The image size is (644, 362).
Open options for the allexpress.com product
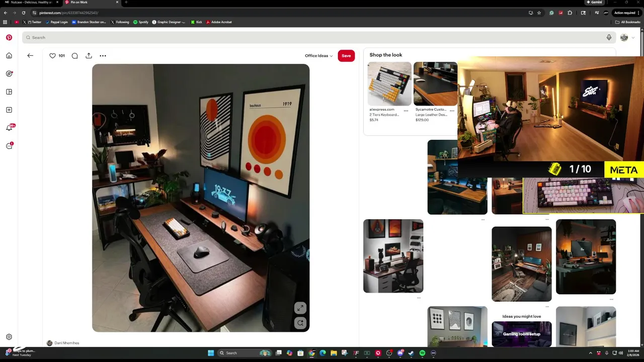click(x=406, y=111)
